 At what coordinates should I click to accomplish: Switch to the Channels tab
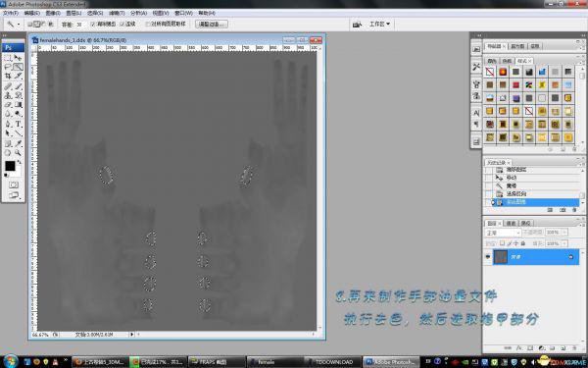pyautogui.click(x=512, y=223)
